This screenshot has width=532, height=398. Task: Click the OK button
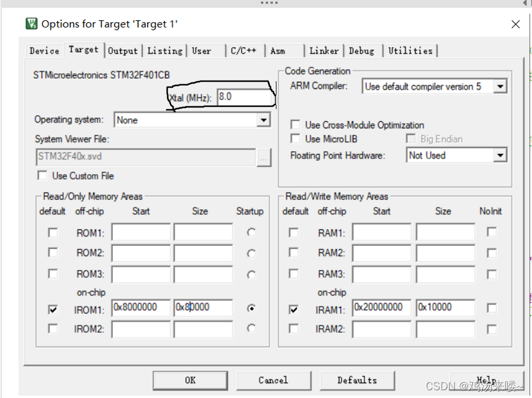click(x=190, y=380)
